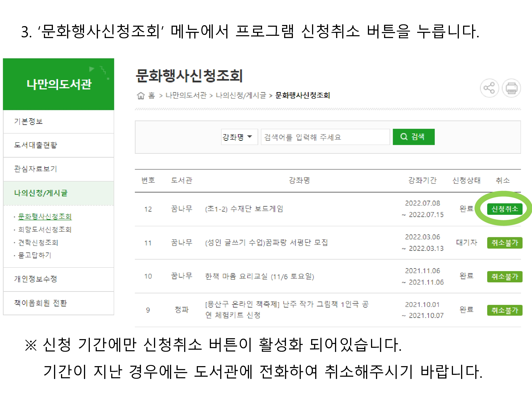The width and height of the screenshot is (532, 399).
Task: Open the 묻고답하기 submenu link
Action: click(35, 255)
